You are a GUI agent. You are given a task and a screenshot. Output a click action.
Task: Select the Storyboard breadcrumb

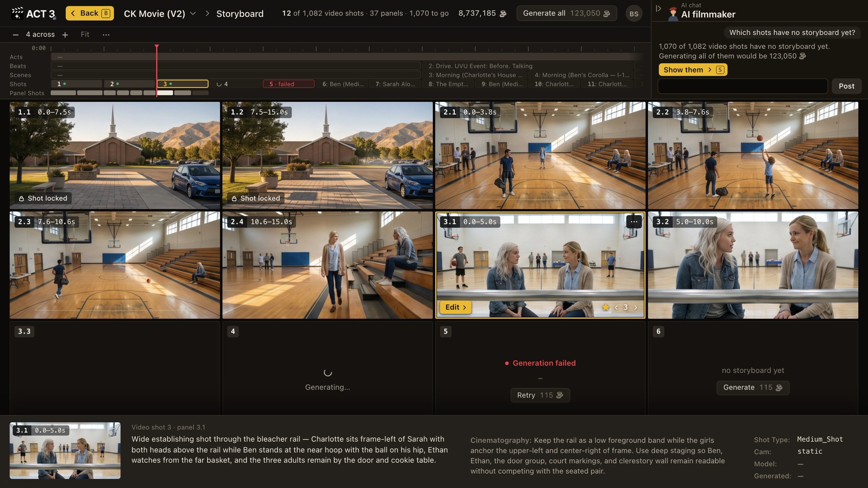240,14
